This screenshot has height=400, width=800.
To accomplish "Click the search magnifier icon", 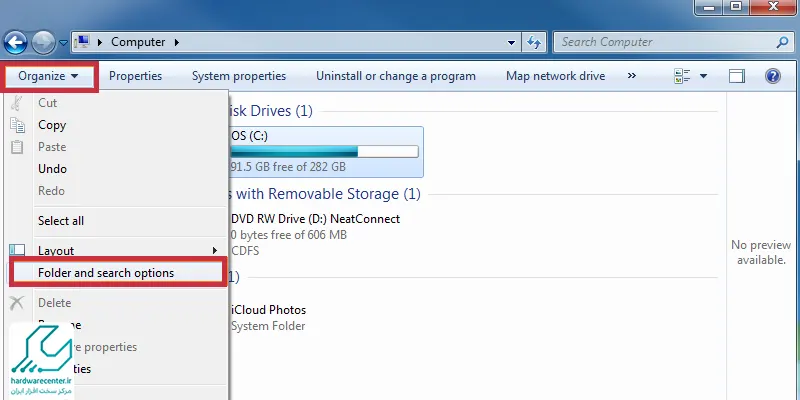I will 782,42.
